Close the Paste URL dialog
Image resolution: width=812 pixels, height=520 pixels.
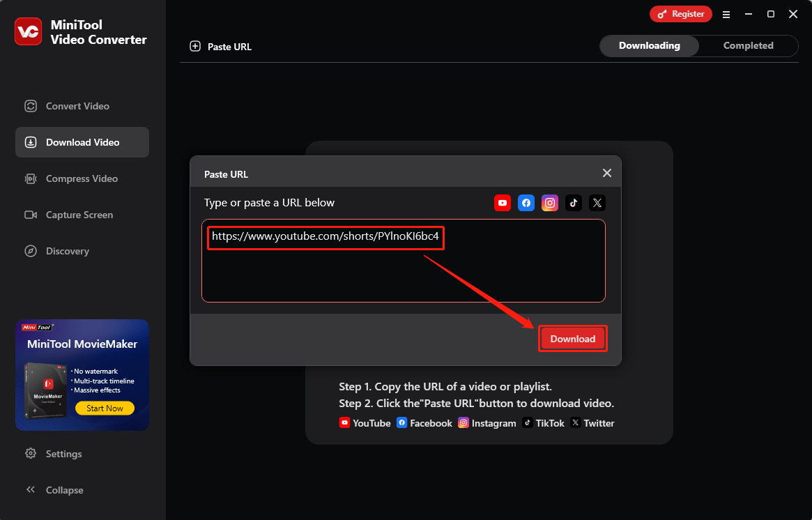(x=607, y=173)
